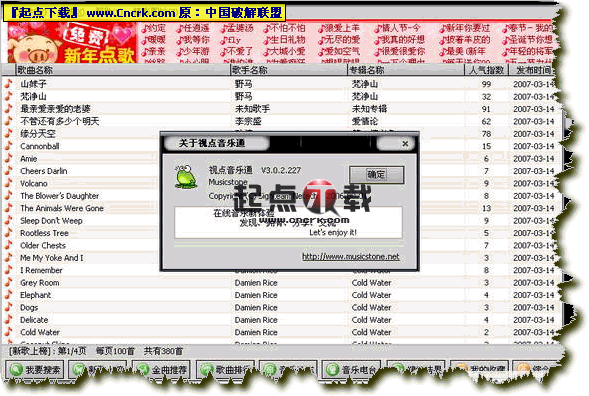
Task: Select the song 山妹子
Action: [33, 84]
